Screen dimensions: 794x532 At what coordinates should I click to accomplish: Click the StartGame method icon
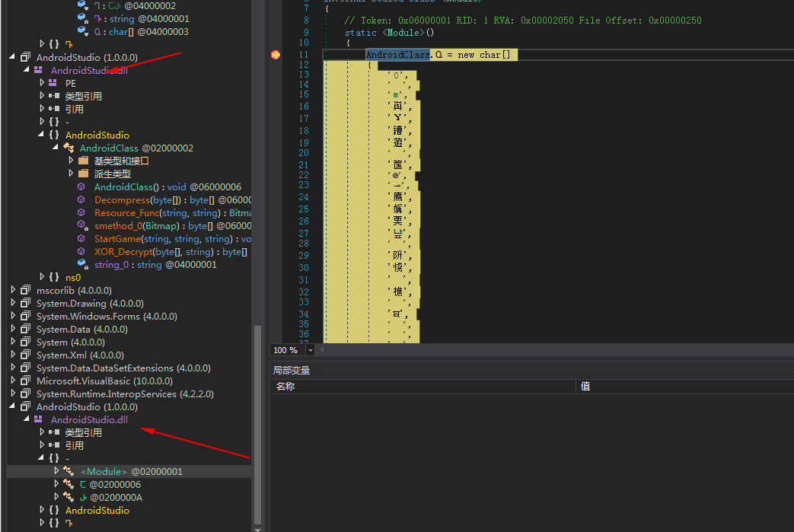(81, 238)
